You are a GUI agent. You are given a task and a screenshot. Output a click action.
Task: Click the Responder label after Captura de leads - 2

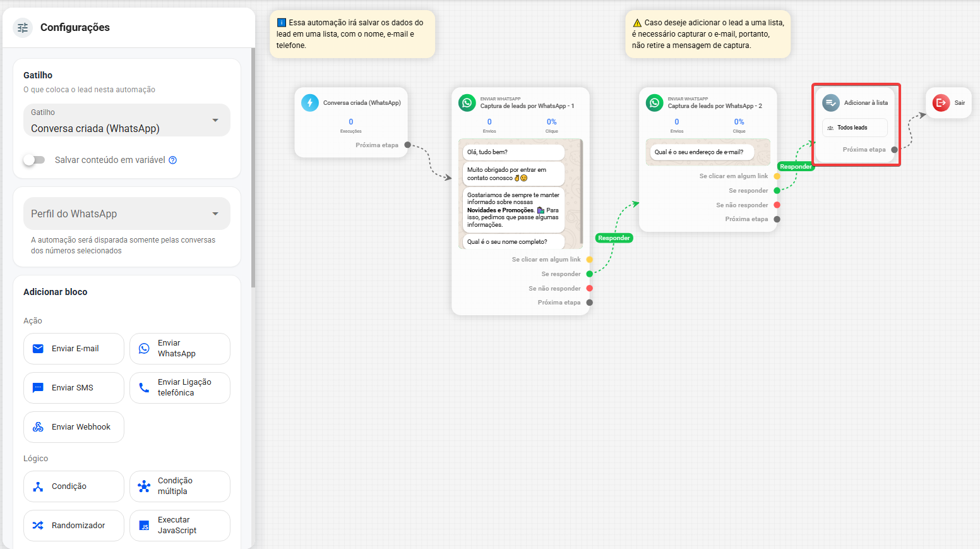point(796,167)
